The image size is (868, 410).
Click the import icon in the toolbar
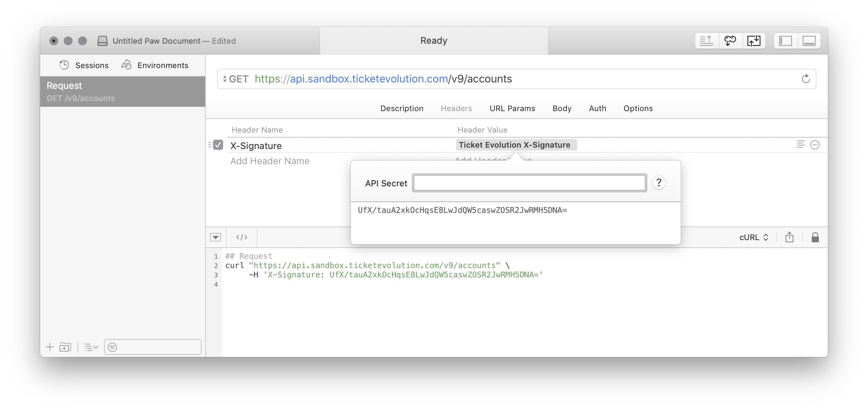pos(754,41)
